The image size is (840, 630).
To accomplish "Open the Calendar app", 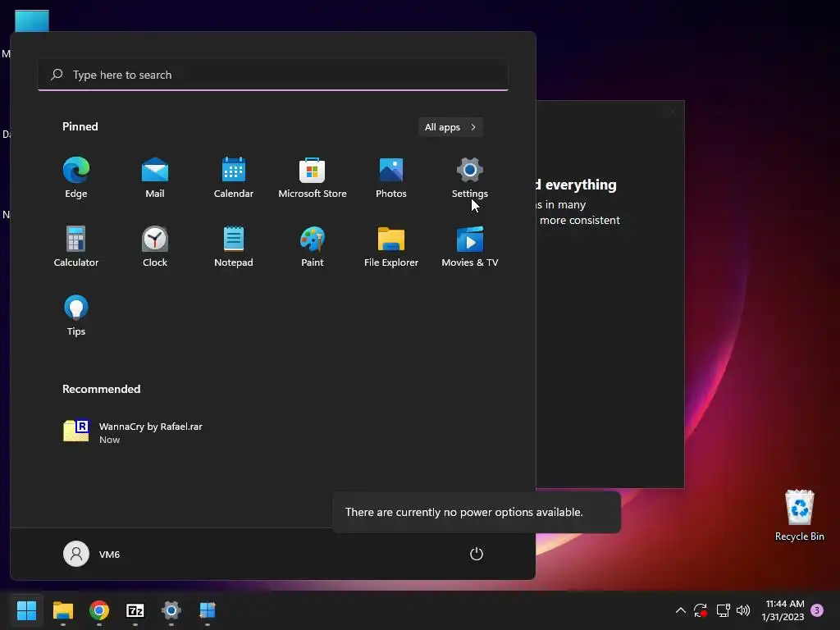I will click(x=234, y=178).
